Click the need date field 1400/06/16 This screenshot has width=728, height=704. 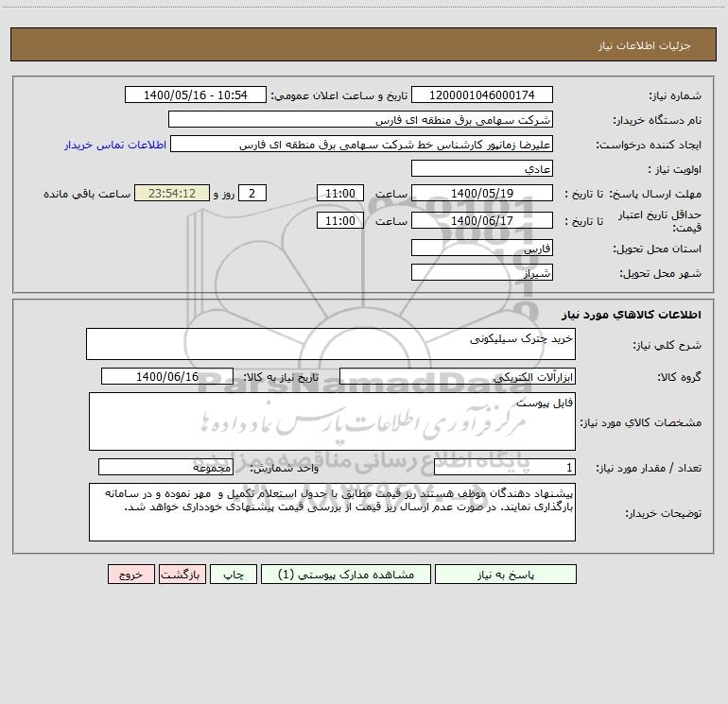pos(167,376)
